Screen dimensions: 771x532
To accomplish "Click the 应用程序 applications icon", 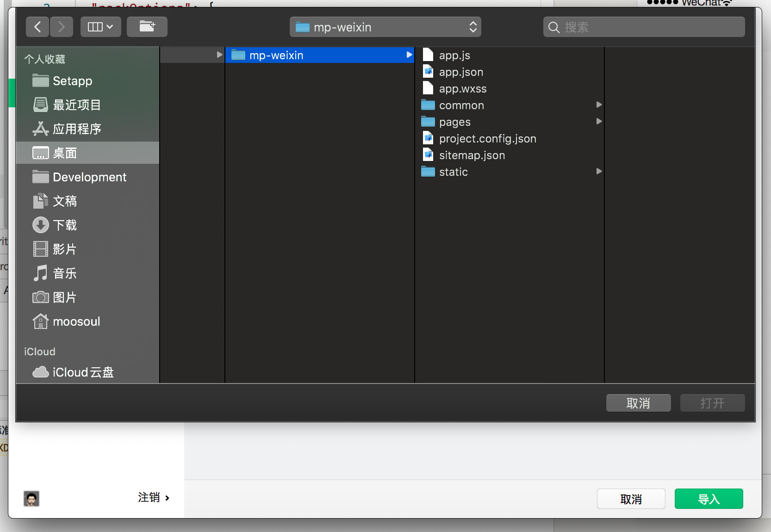I will (x=41, y=129).
